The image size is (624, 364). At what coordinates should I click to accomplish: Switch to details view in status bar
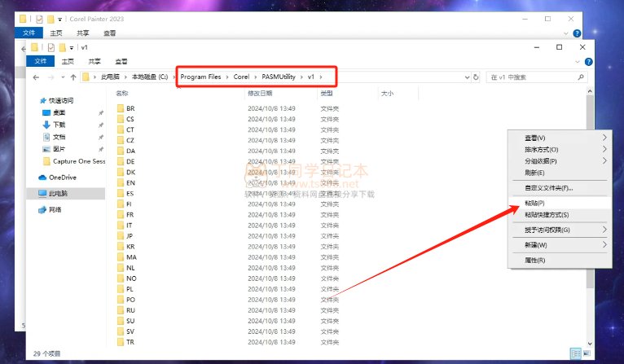(x=576, y=353)
